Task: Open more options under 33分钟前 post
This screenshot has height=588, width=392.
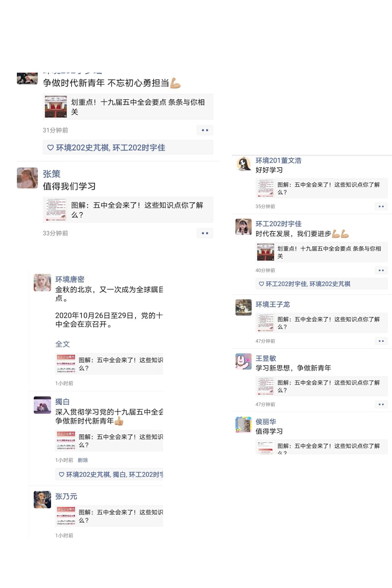Action: point(205,233)
